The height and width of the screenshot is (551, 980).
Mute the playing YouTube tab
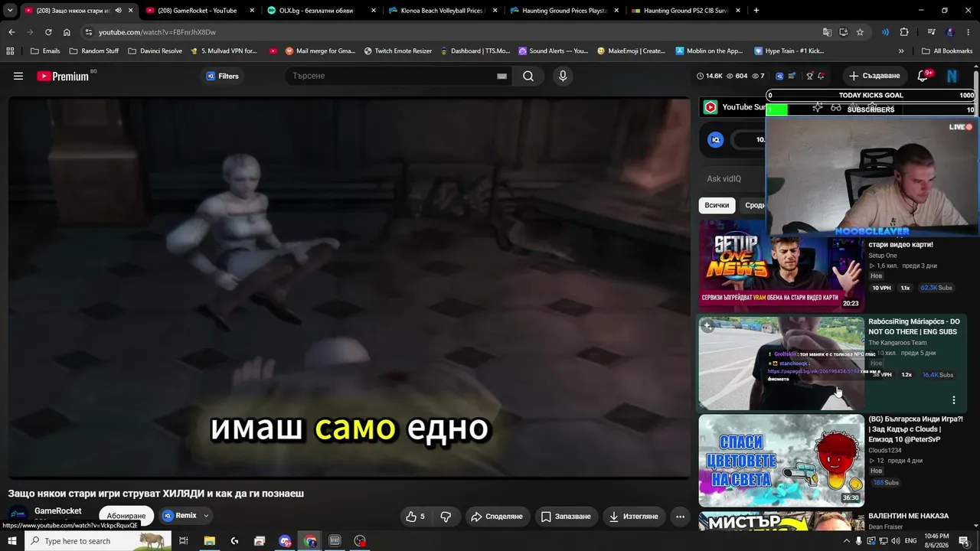(x=118, y=11)
